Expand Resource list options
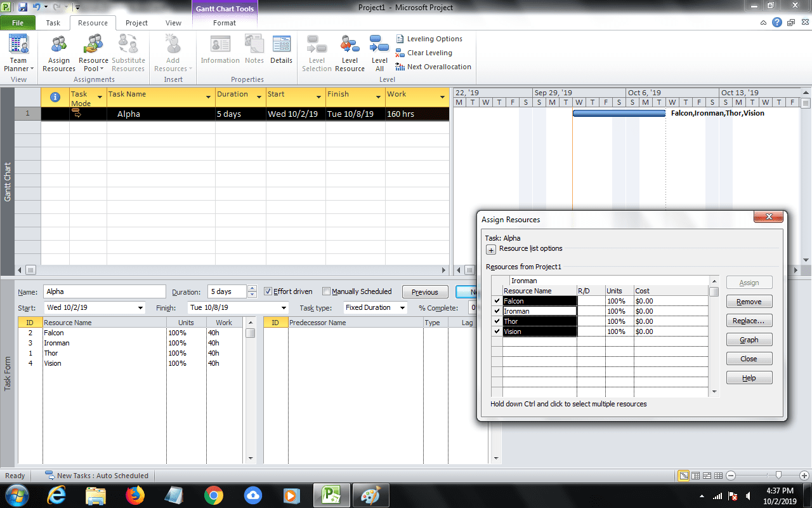 [x=490, y=250]
